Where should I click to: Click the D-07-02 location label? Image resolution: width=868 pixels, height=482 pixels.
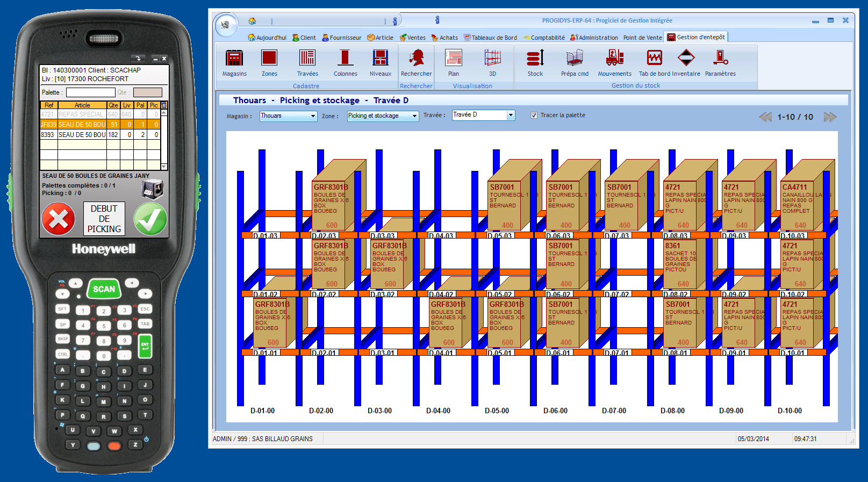click(x=617, y=294)
